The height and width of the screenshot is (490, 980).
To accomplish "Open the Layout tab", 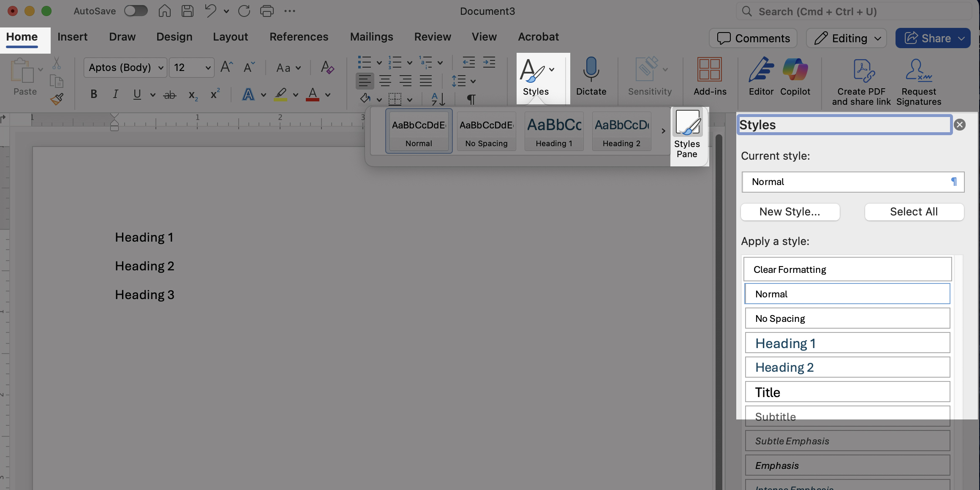I will click(230, 37).
